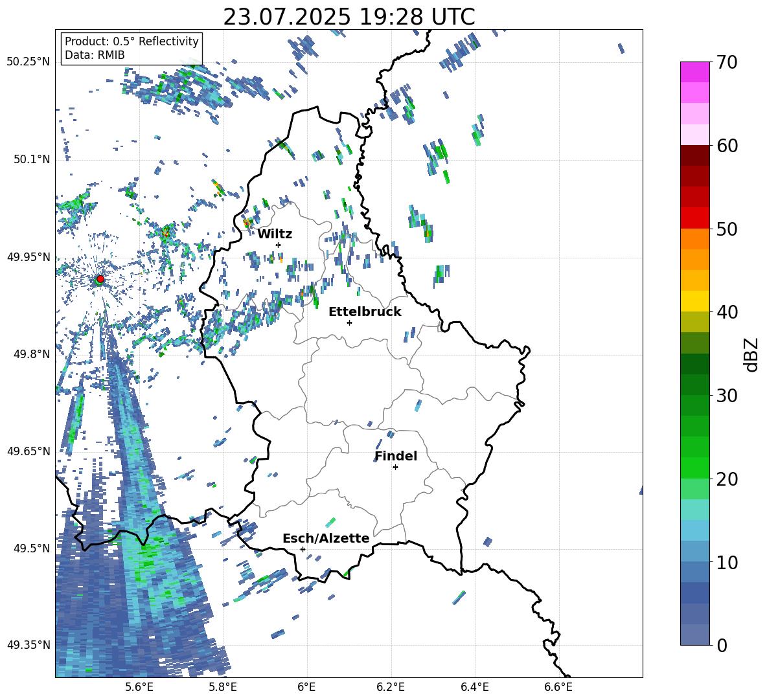This screenshot has height=700, width=767.
Task: Click the Data: RMIB text
Action: pyautogui.click(x=95, y=55)
